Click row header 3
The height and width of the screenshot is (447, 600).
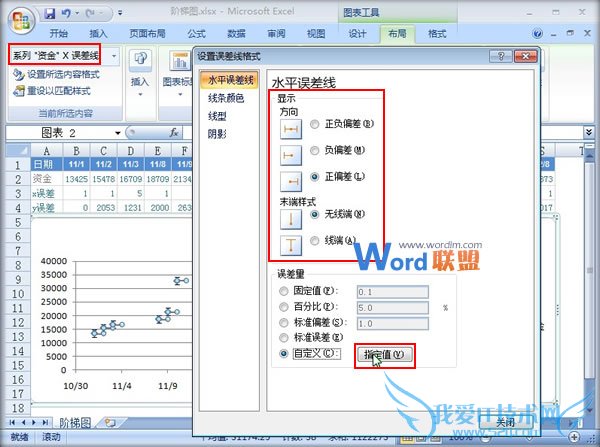coord(18,193)
